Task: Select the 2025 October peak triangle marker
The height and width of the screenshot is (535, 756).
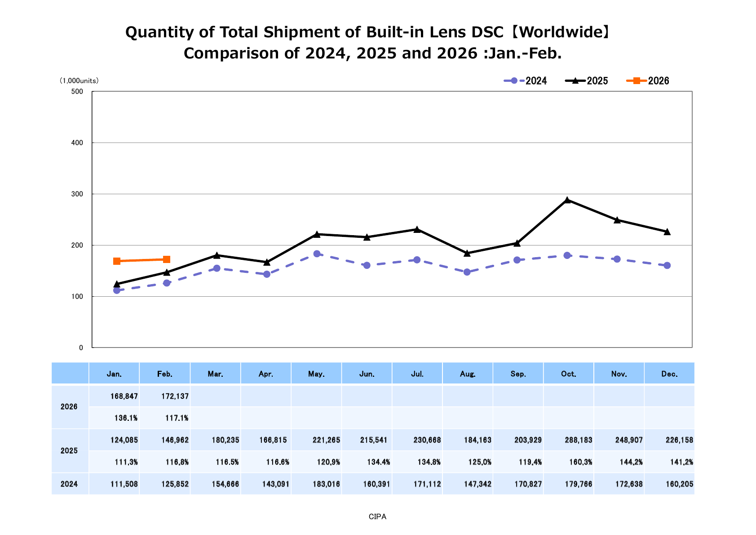Action: [x=567, y=200]
